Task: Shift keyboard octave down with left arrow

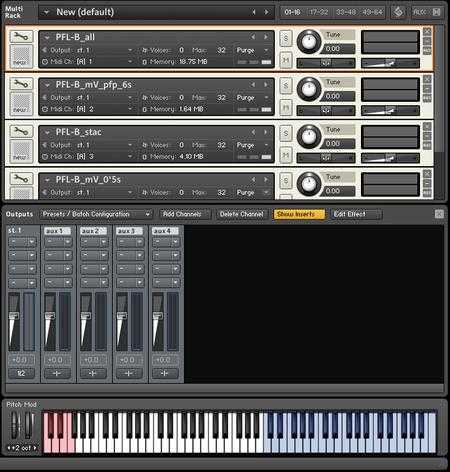Action: (x=9, y=448)
